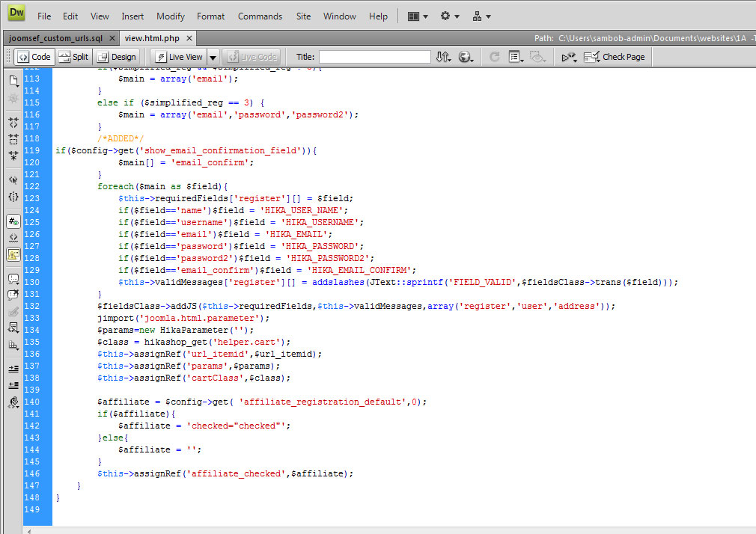Screen dimensions: 756x534
Task: Open the Edit menu
Action: 70,16
